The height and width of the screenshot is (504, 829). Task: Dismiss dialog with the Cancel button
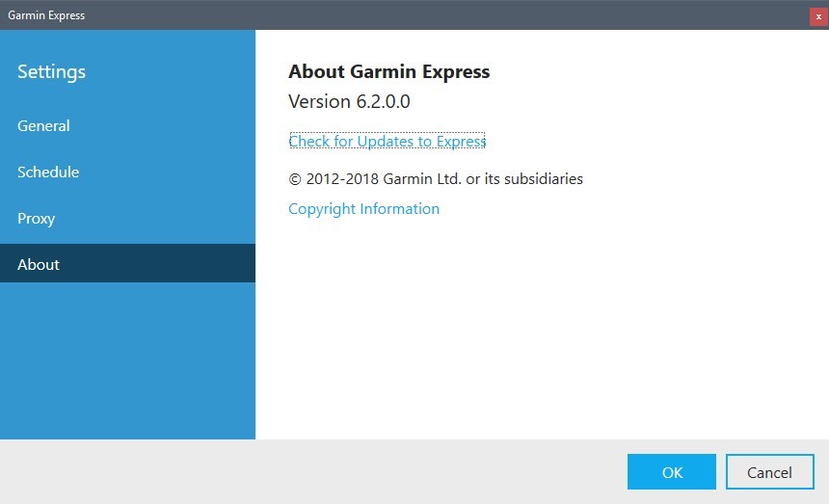tap(769, 472)
